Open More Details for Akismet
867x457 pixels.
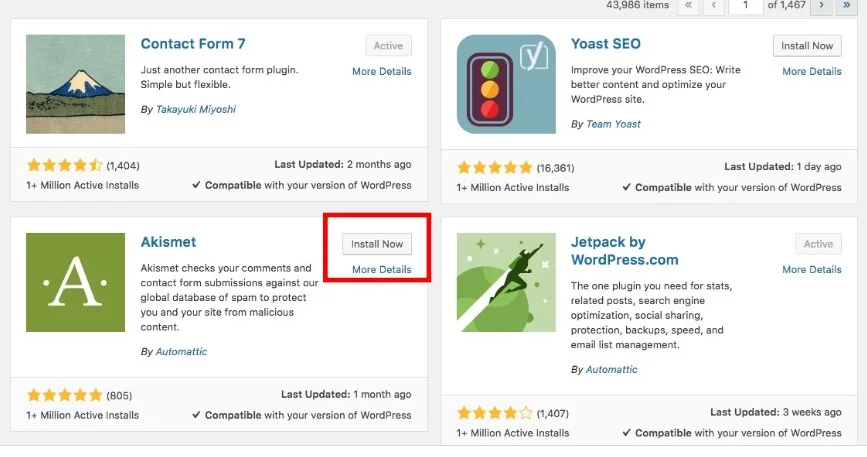tap(382, 270)
